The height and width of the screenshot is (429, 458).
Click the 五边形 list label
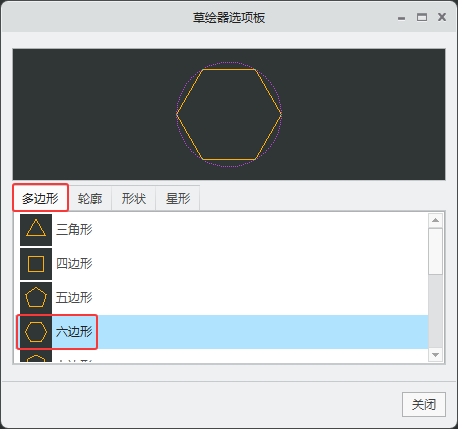tap(74, 298)
